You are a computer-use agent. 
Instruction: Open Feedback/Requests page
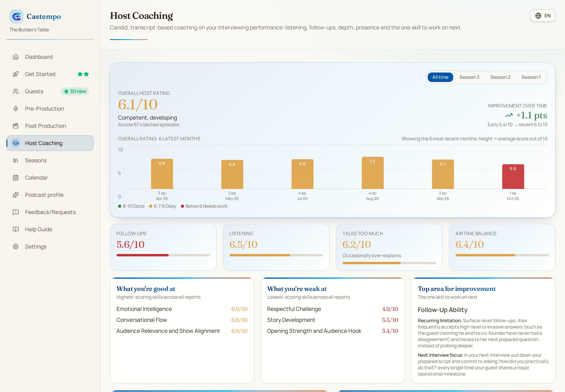click(50, 212)
